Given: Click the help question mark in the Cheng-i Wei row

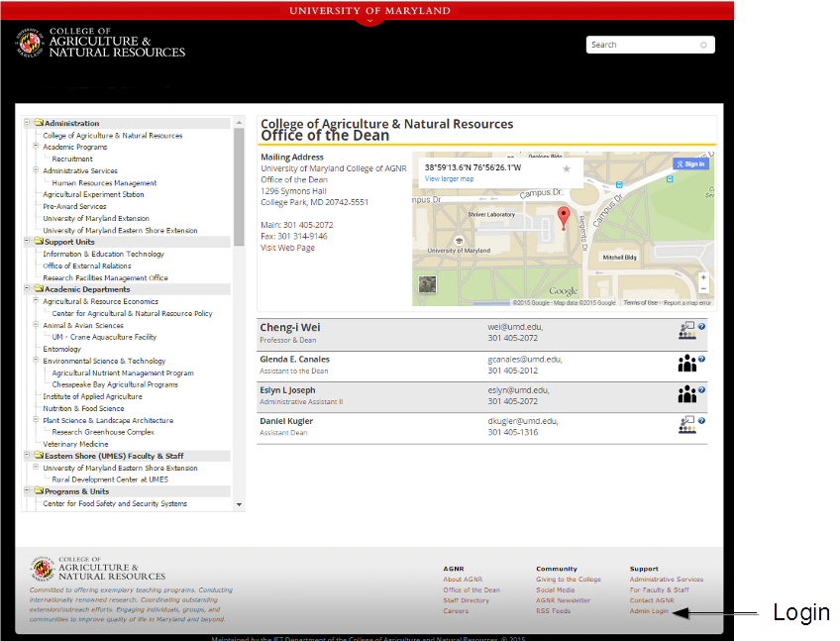Looking at the screenshot, I should tap(701, 326).
